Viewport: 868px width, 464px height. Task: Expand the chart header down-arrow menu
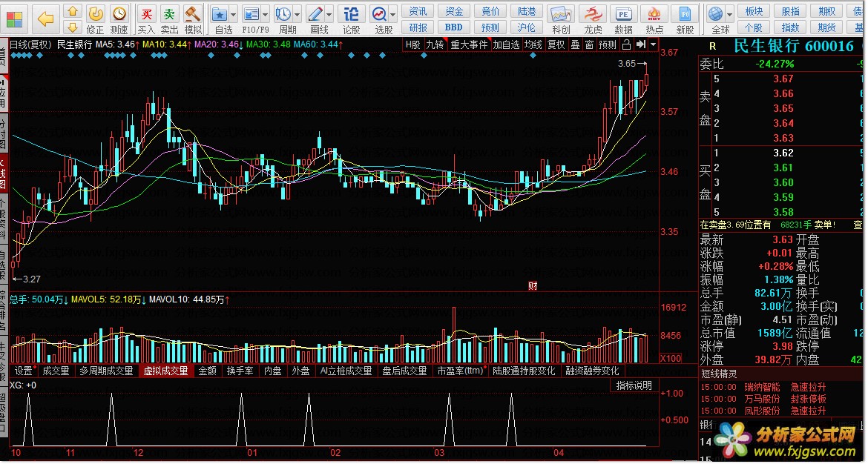point(653,44)
